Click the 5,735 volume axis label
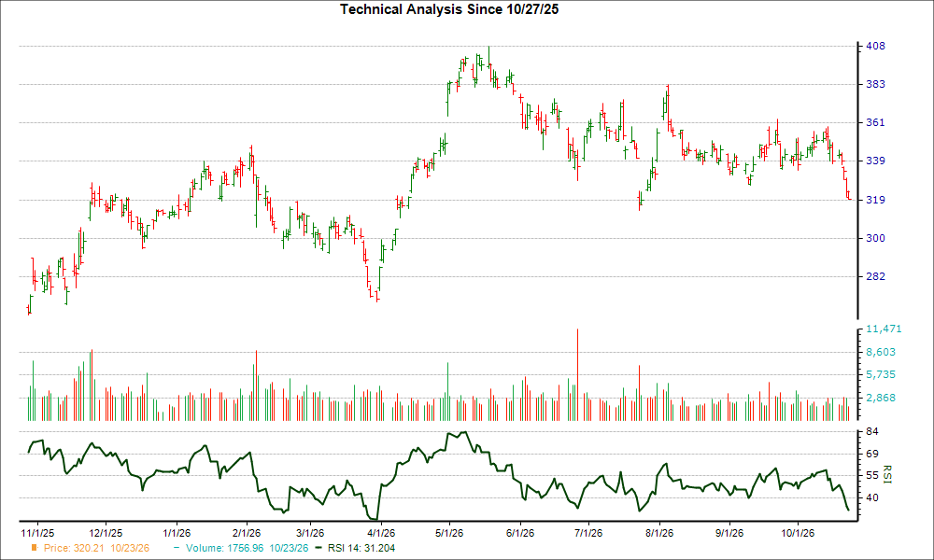934x560 pixels. pyautogui.click(x=881, y=374)
